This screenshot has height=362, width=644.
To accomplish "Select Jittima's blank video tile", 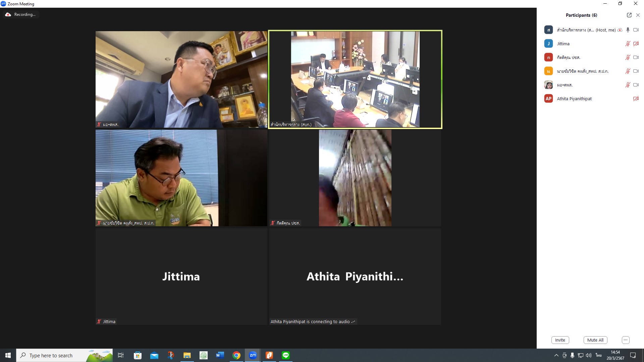I will tap(181, 276).
